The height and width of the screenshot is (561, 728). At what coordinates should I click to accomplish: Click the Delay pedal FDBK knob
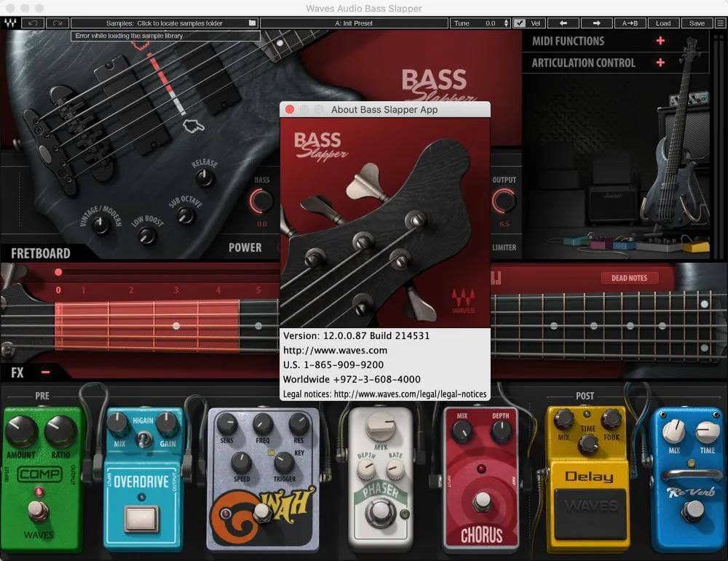[x=612, y=418]
